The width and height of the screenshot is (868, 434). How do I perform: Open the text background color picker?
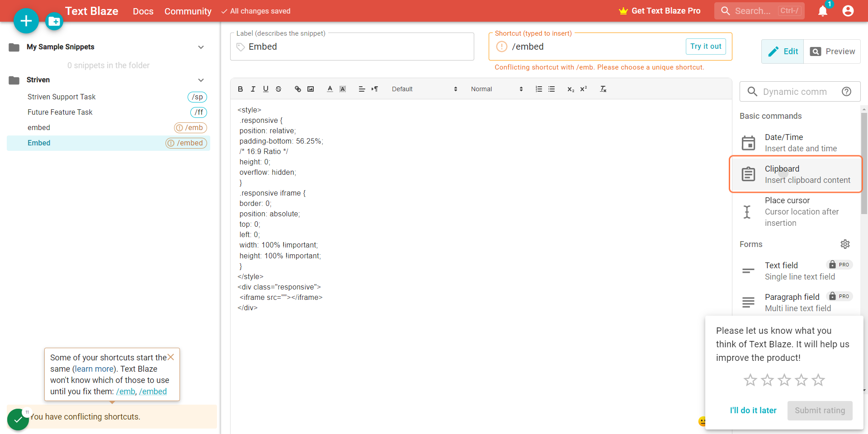343,89
